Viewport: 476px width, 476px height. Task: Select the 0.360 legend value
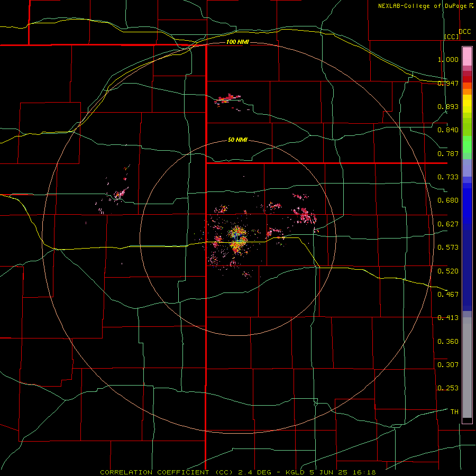tap(448, 342)
